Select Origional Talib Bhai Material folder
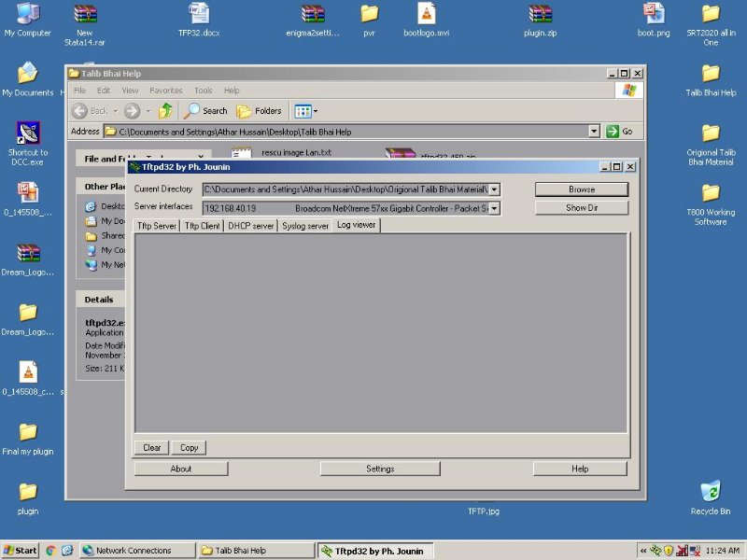 point(711,144)
